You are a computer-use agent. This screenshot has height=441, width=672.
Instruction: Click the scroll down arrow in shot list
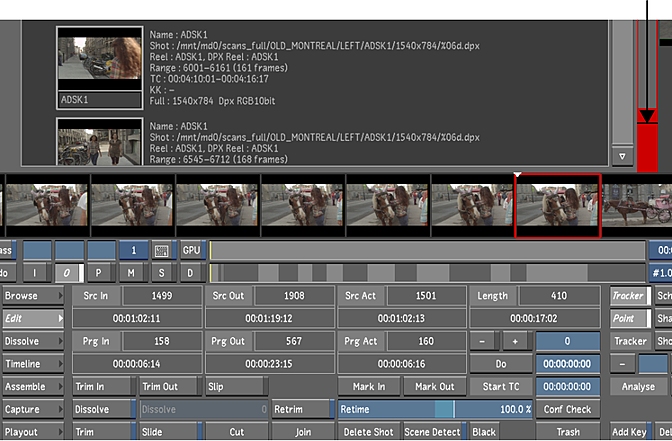coord(622,156)
